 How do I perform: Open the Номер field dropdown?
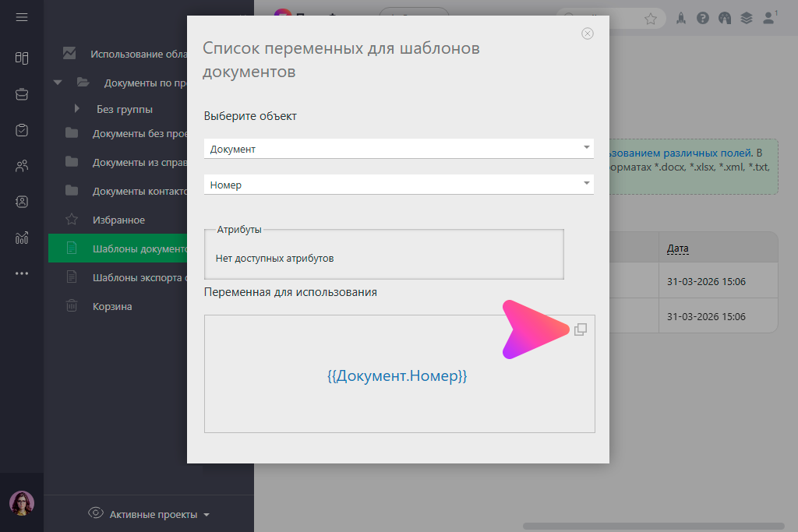click(398, 185)
